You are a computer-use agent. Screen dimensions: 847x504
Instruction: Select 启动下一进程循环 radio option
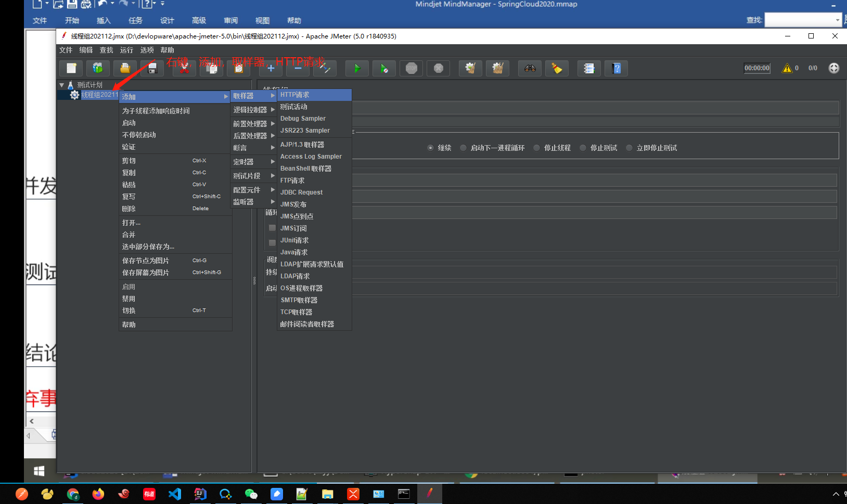click(x=463, y=148)
